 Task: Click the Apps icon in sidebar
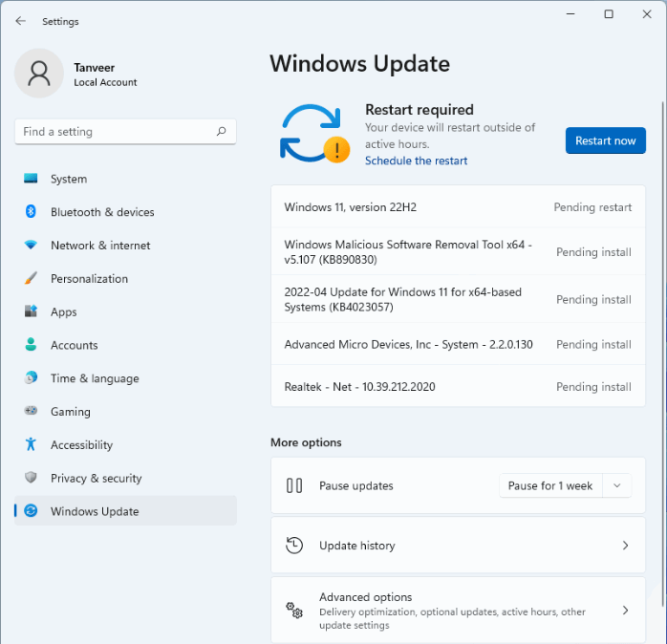coord(31,311)
